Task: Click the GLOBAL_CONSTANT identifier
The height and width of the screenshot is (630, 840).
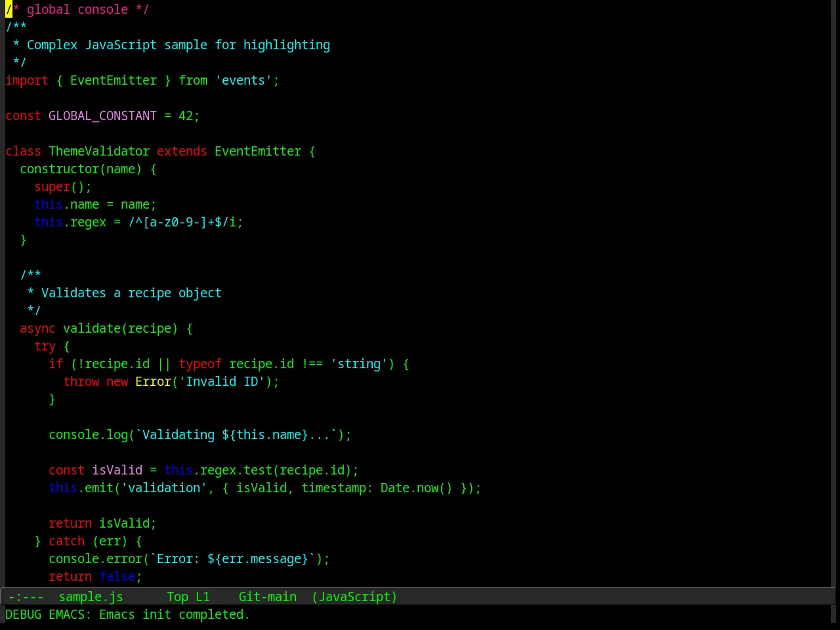Action: (x=102, y=116)
